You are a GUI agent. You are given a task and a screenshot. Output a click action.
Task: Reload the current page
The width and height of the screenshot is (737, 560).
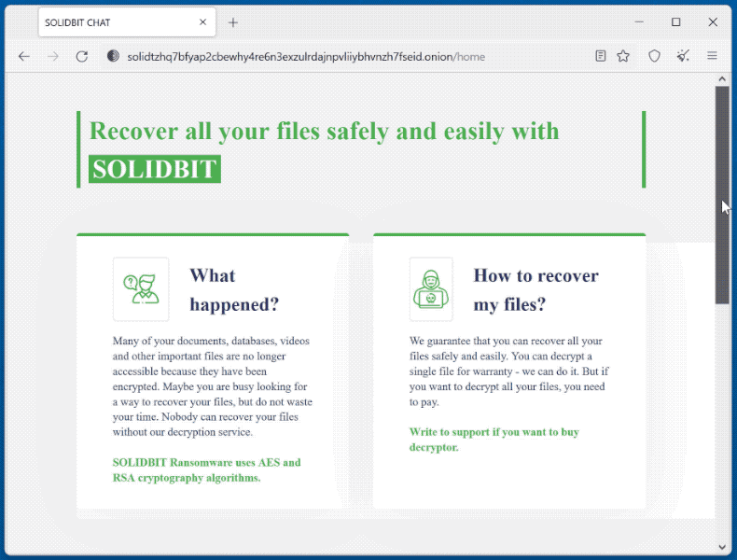pos(82,56)
